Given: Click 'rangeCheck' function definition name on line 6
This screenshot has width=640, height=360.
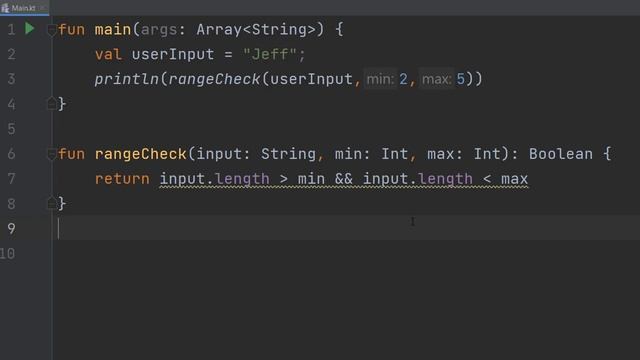Looking at the screenshot, I should (140, 154).
